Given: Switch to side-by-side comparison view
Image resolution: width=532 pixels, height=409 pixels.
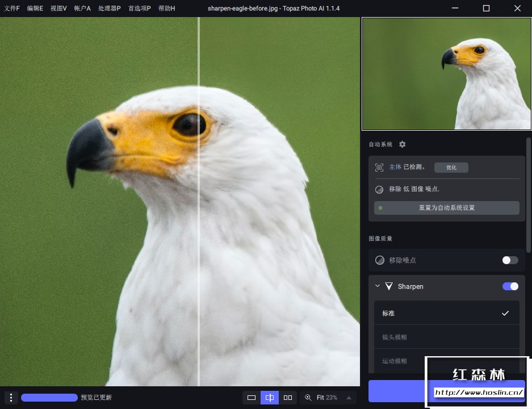Looking at the screenshot, I should coord(288,398).
